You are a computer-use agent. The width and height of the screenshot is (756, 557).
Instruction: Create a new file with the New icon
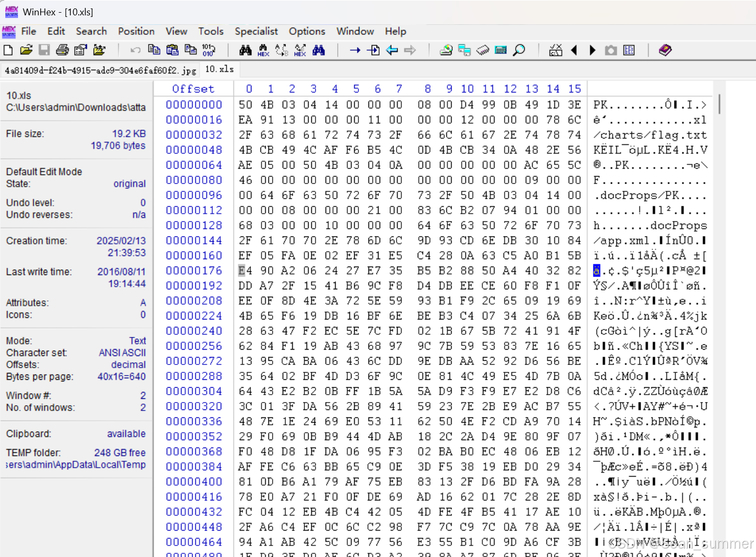pos(8,50)
